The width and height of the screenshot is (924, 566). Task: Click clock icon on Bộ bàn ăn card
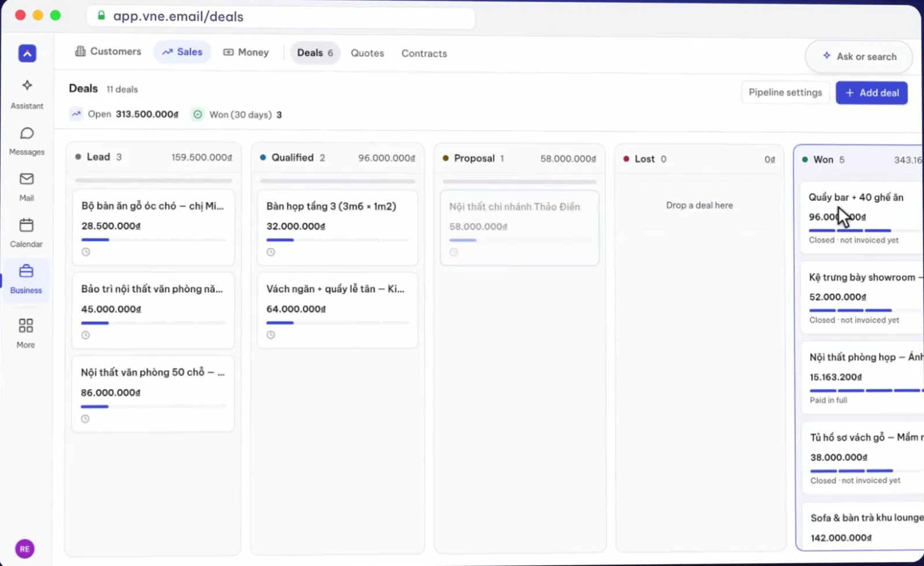coord(86,252)
